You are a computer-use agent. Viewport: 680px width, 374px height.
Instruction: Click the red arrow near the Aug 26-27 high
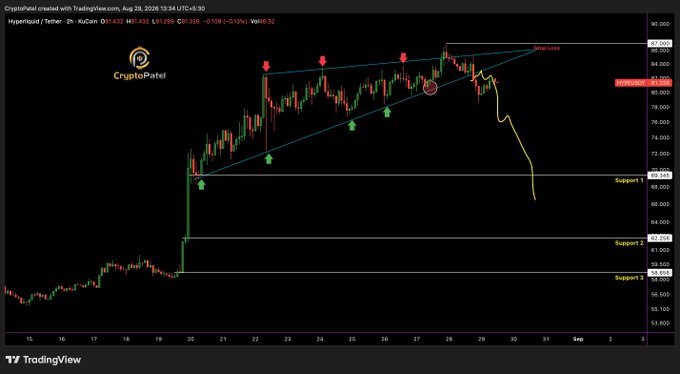coord(403,58)
